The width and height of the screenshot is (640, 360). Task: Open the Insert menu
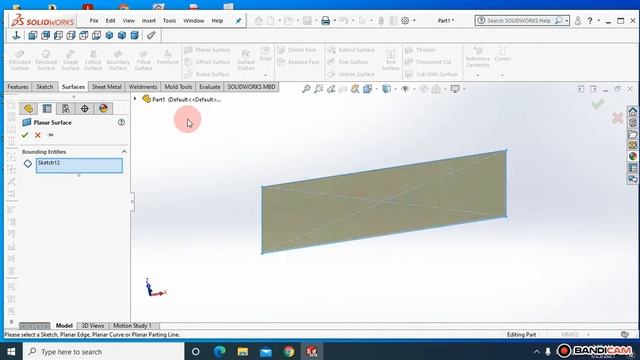point(149,21)
